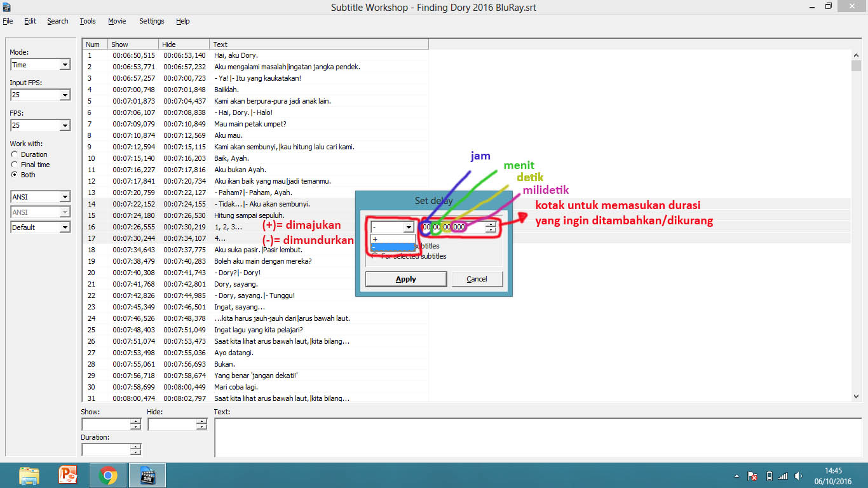This screenshot has width=868, height=488.
Task: Click the Subtitle Workshop taskbar icon
Action: [147, 475]
